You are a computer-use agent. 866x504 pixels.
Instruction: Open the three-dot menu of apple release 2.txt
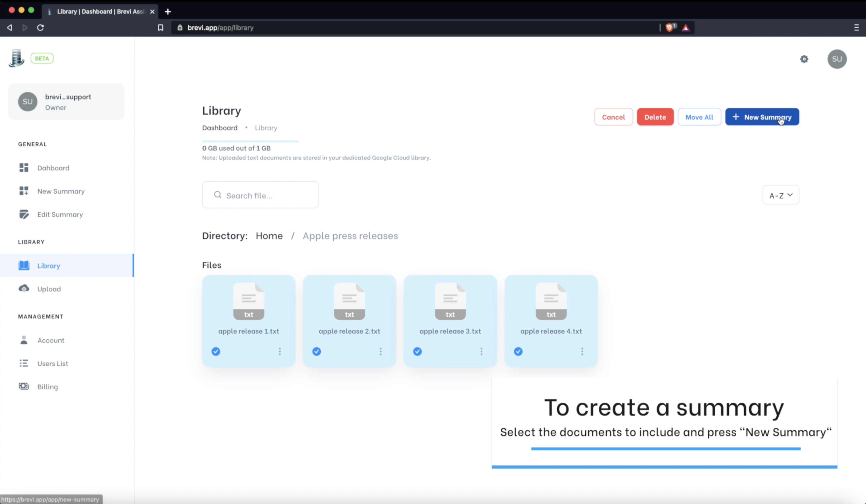pyautogui.click(x=380, y=351)
